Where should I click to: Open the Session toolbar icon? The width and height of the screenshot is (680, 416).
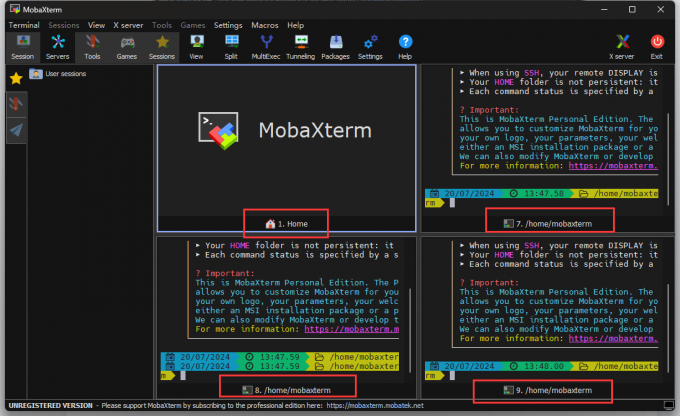point(23,47)
